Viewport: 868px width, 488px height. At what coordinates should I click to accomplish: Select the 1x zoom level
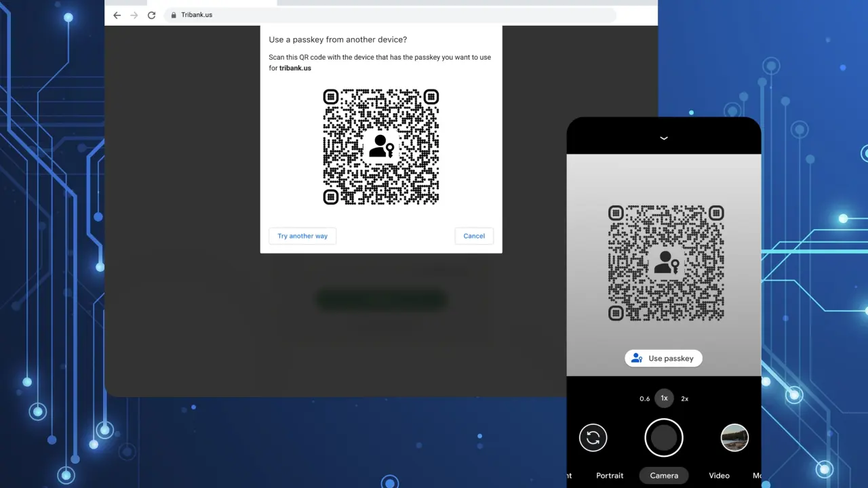click(664, 399)
